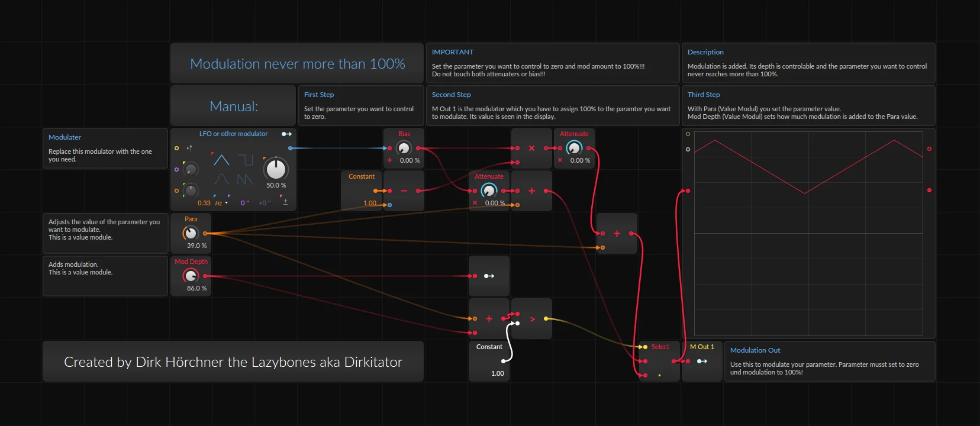This screenshot has height=426, width=980.
Task: Click the Para module orange output port
Action: tap(205, 233)
